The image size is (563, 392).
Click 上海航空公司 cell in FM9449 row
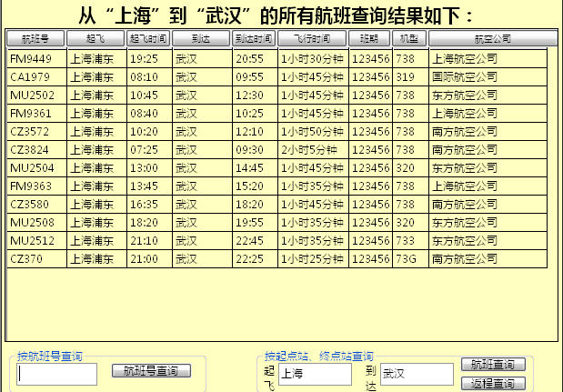pos(488,58)
